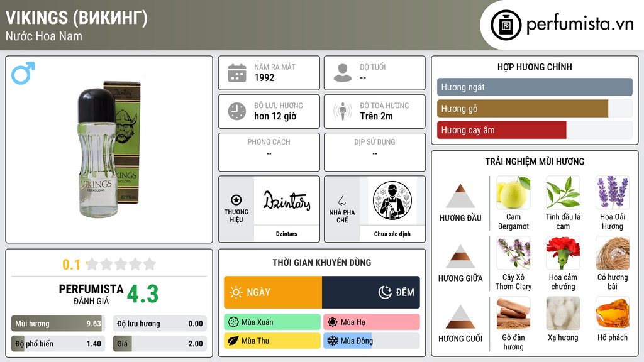Click the Trải nghiệm mùi hương heading

pyautogui.click(x=535, y=162)
